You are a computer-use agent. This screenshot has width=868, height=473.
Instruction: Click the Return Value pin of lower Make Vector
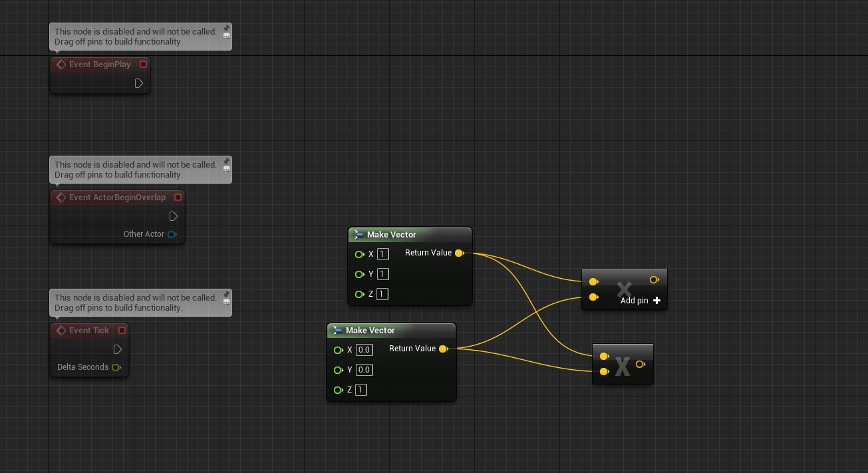point(444,349)
